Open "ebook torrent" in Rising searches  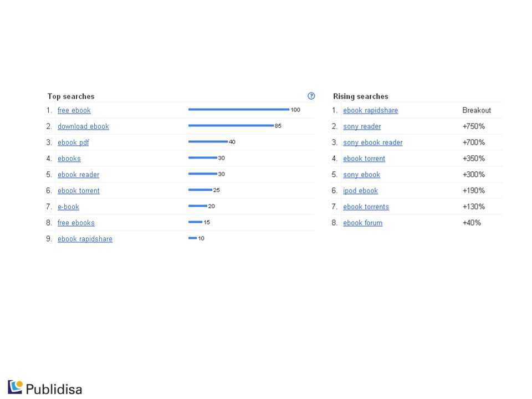[364, 158]
